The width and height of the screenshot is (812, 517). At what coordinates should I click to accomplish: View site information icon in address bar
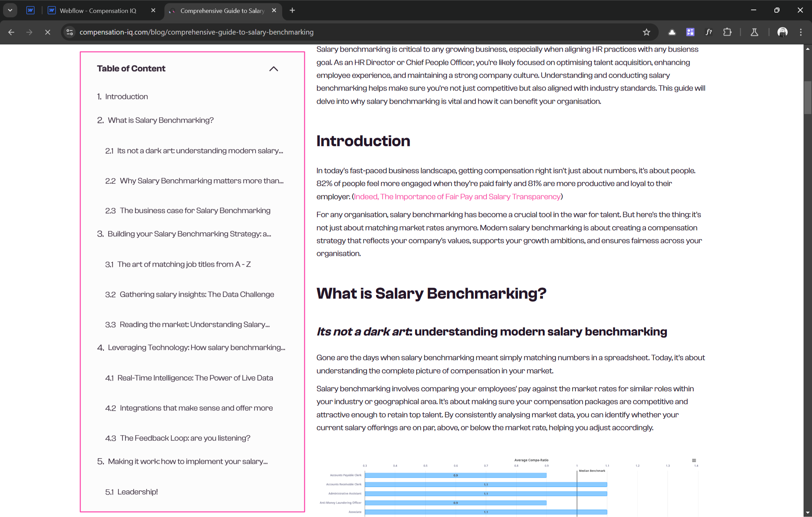70,32
